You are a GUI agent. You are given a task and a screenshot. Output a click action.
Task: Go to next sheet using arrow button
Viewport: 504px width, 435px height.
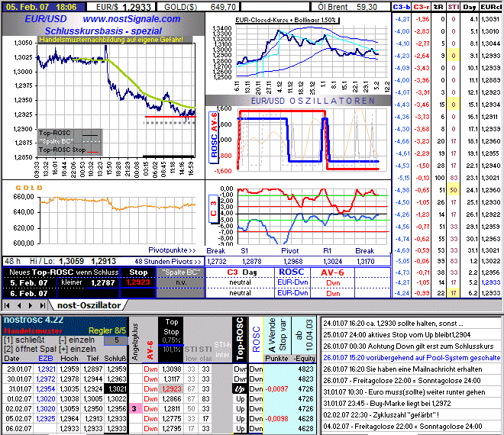[x=31, y=305]
